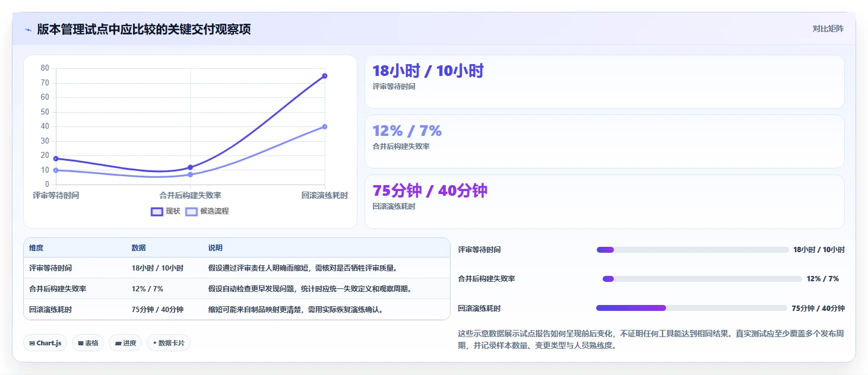Viewport: 868px width, 375px height.
Task: Click the 对比矩阵 label
Action: (828, 28)
